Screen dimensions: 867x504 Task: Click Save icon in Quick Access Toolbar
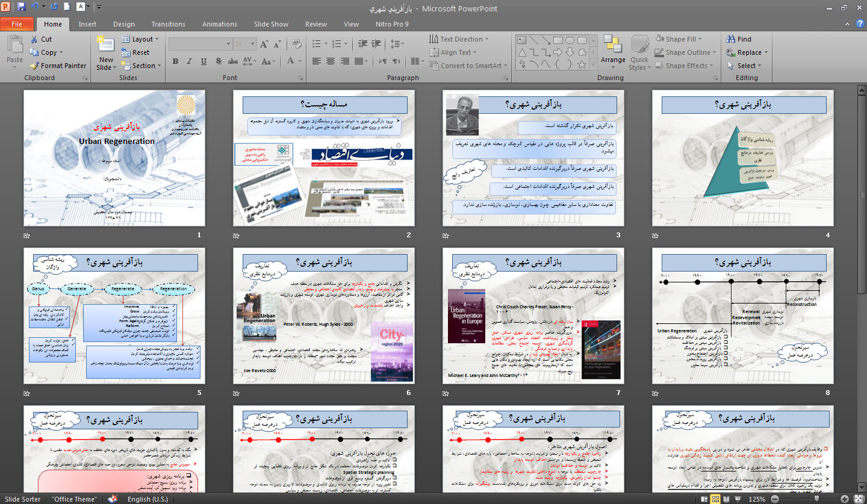point(22,8)
